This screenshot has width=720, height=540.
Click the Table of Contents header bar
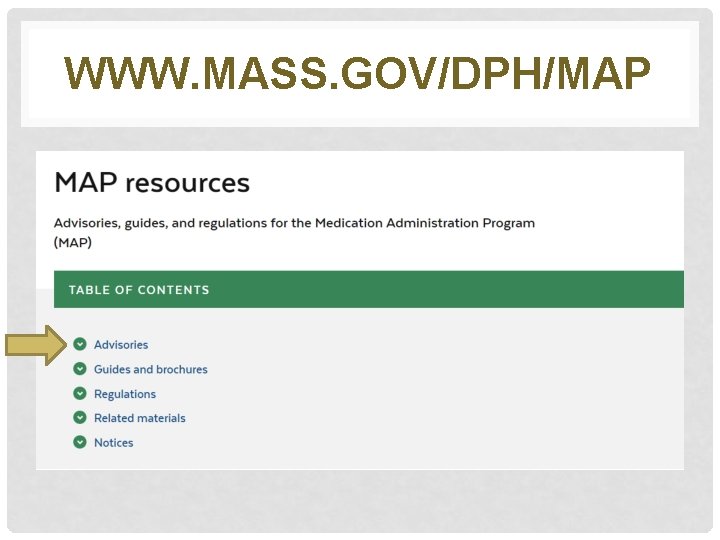369,289
